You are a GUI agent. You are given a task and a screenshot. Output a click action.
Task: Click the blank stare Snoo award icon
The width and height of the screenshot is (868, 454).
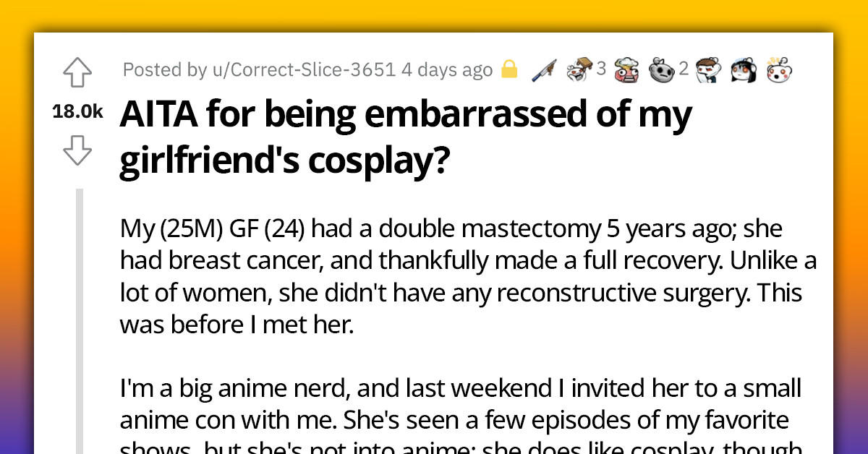pyautogui.click(x=662, y=69)
